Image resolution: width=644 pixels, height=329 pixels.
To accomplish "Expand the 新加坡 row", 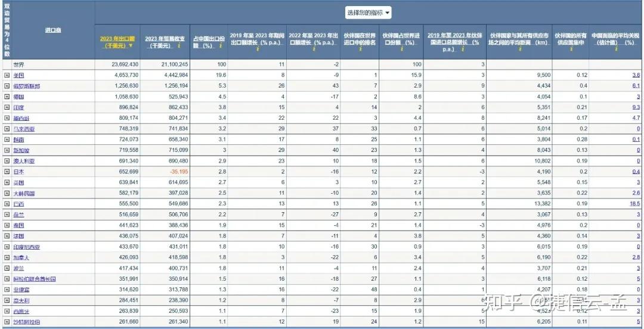I will click(7, 150).
